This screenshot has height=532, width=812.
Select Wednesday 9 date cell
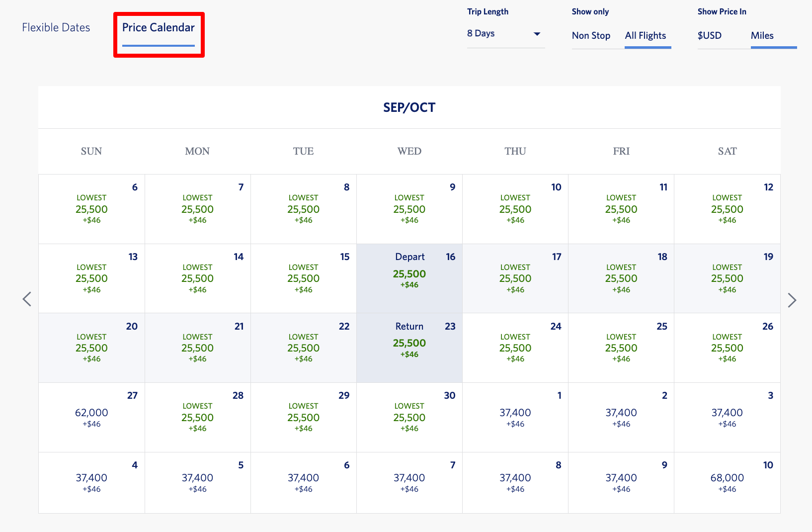(x=409, y=209)
